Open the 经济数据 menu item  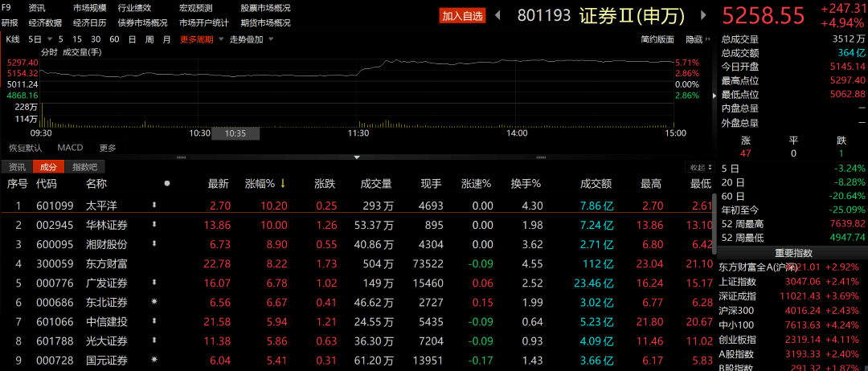(x=45, y=22)
